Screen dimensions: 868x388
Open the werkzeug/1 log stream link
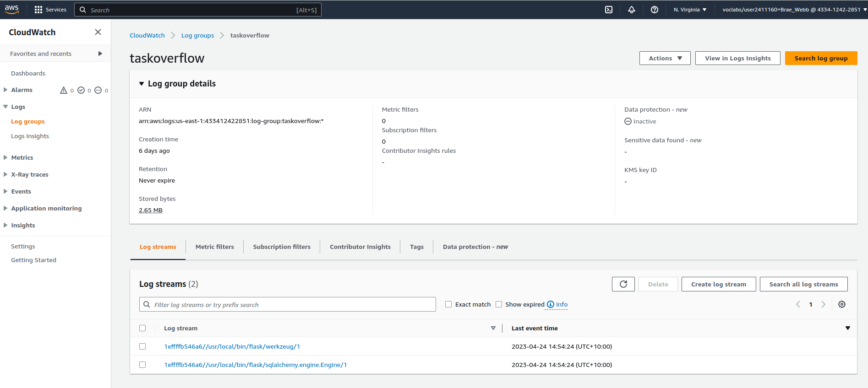pyautogui.click(x=232, y=346)
